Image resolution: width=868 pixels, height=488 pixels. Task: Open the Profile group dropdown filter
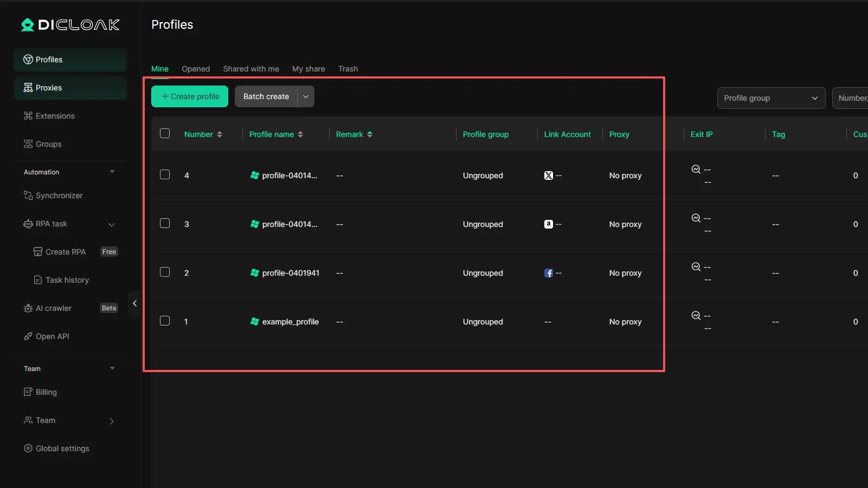[x=770, y=98]
